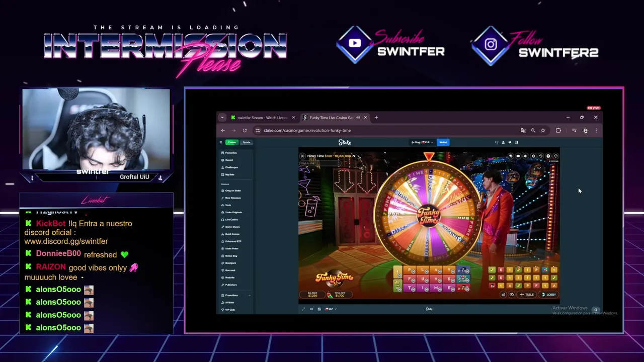Open Blackjack in sidebar
The height and width of the screenshot is (362, 644).
[x=228, y=263]
